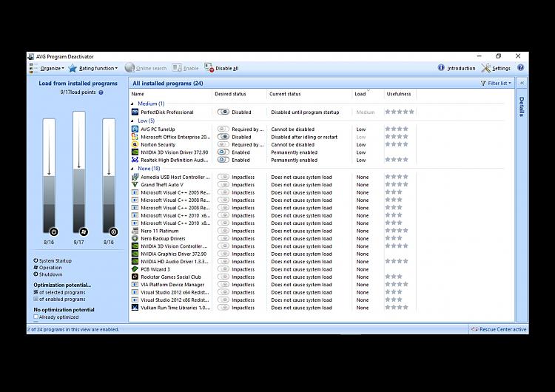Click the PerfectDisk Professional program icon
Viewport: 555px width, 392px height.
pos(135,112)
